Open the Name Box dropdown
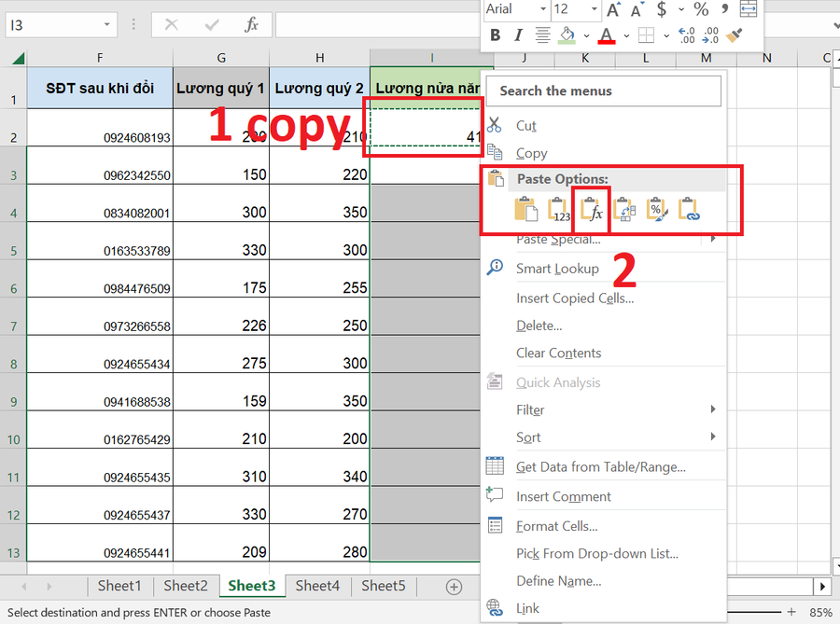The width and height of the screenshot is (840, 624). [106, 24]
